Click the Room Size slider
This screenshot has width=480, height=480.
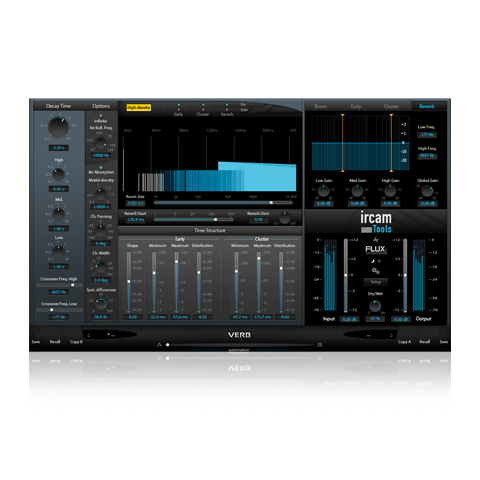pyautogui.click(x=223, y=202)
